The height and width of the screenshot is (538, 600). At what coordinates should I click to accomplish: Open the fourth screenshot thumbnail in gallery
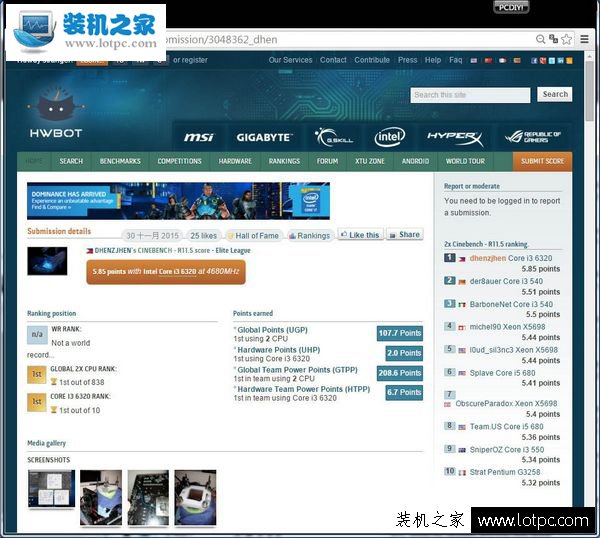[x=195, y=497]
